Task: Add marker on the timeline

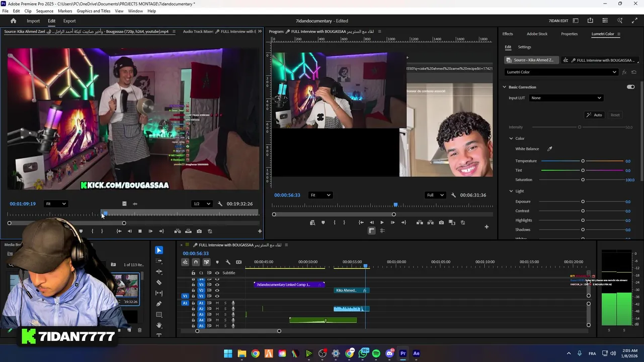Action: tap(217, 262)
